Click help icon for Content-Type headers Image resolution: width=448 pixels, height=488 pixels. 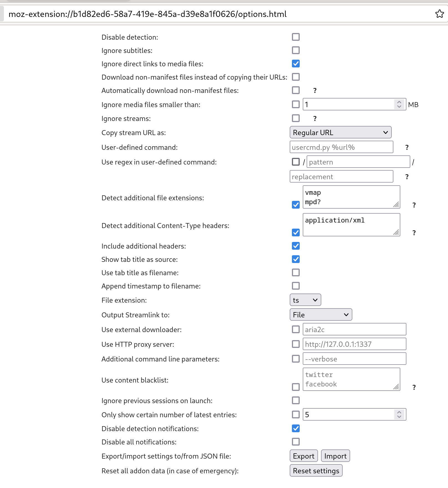(x=414, y=233)
